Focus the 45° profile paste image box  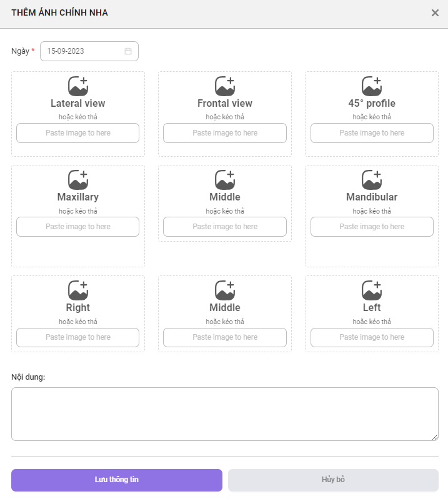tap(372, 133)
